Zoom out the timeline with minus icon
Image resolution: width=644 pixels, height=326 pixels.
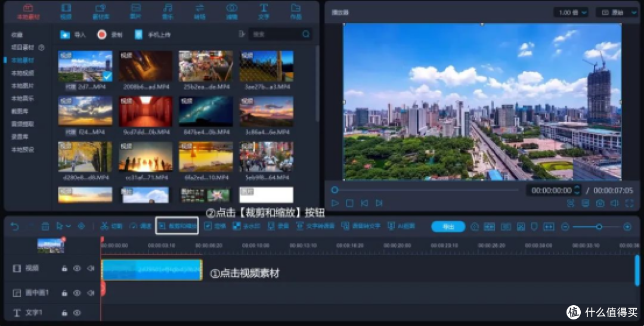[x=565, y=226]
